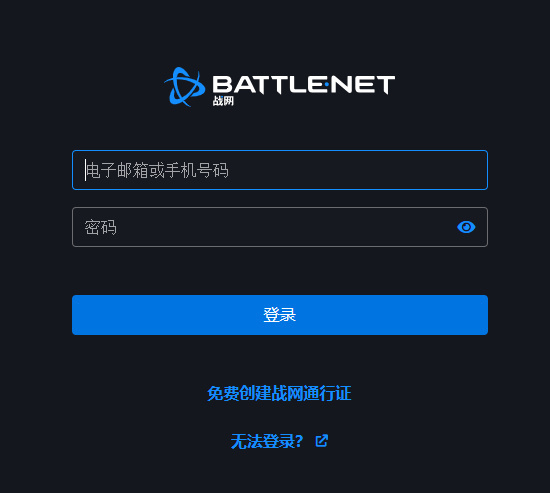Click the 登录 text on the login button

280,315
